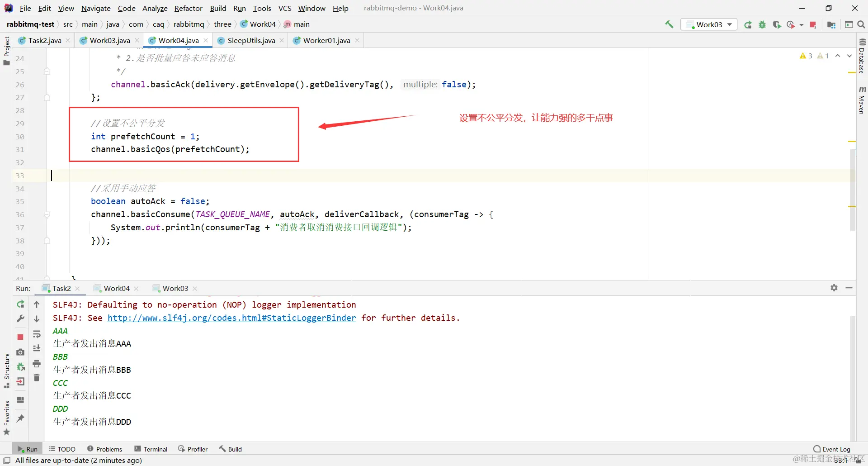Jump up the stack trace arrow
Screen dimensions: 868x466
coord(37,304)
